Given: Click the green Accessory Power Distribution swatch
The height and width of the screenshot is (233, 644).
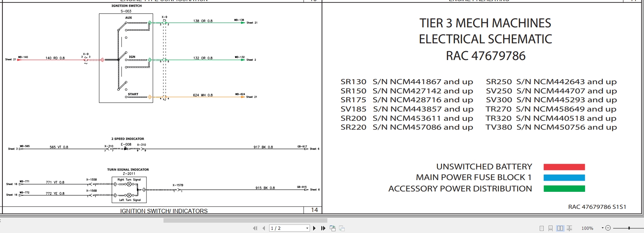Looking at the screenshot, I should point(564,189).
